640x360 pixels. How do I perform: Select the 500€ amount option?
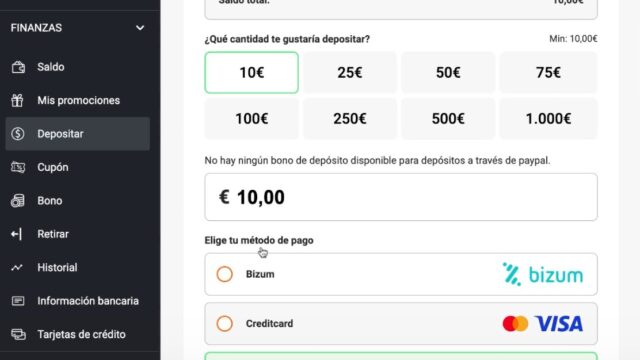point(448,119)
